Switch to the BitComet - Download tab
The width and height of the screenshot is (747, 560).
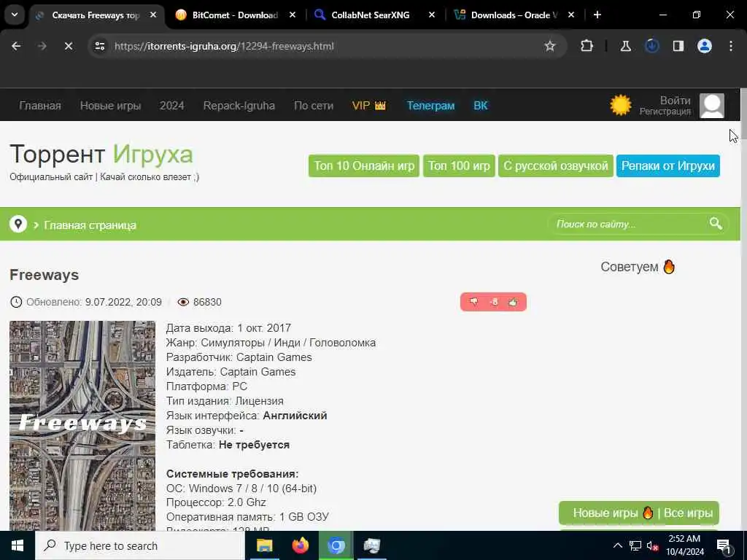[234, 15]
